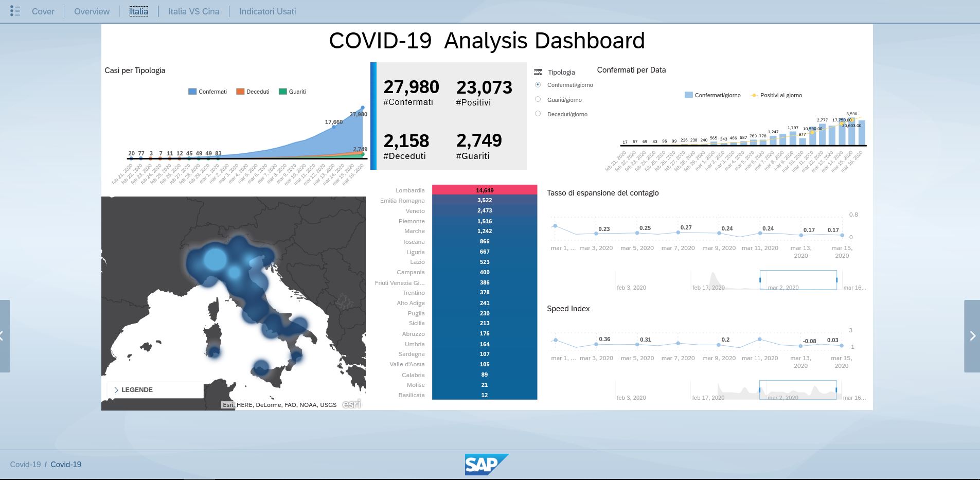Click the Calabria bar showing 89
The image size is (980, 480).
485,375
